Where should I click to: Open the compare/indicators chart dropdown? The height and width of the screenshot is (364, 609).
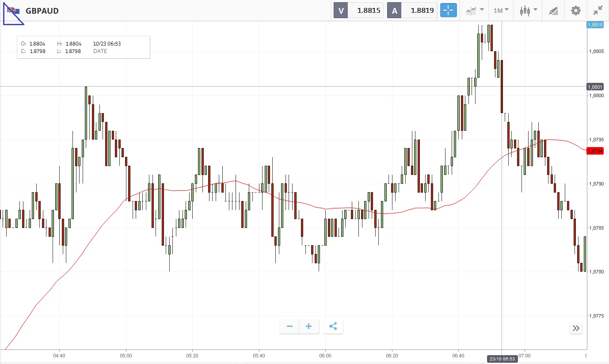pyautogui.click(x=472, y=11)
